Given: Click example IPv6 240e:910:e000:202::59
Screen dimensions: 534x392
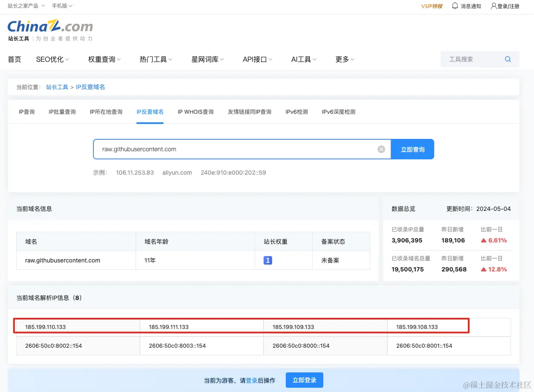Looking at the screenshot, I should pos(233,173).
